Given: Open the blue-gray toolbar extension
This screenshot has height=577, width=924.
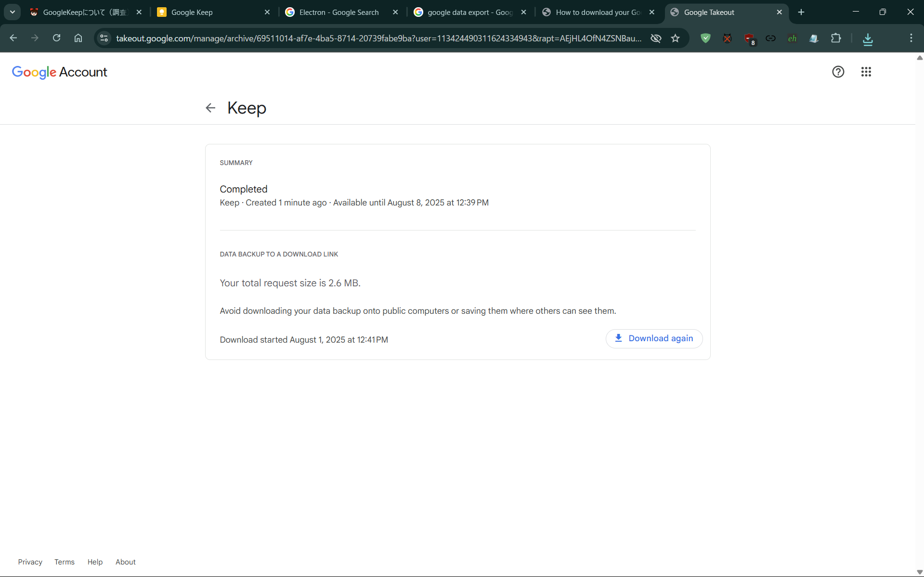Looking at the screenshot, I should click(x=814, y=38).
